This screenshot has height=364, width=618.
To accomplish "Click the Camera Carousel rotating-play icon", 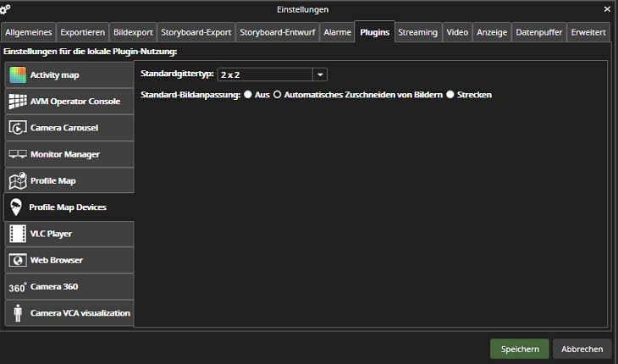I will pos(18,128).
